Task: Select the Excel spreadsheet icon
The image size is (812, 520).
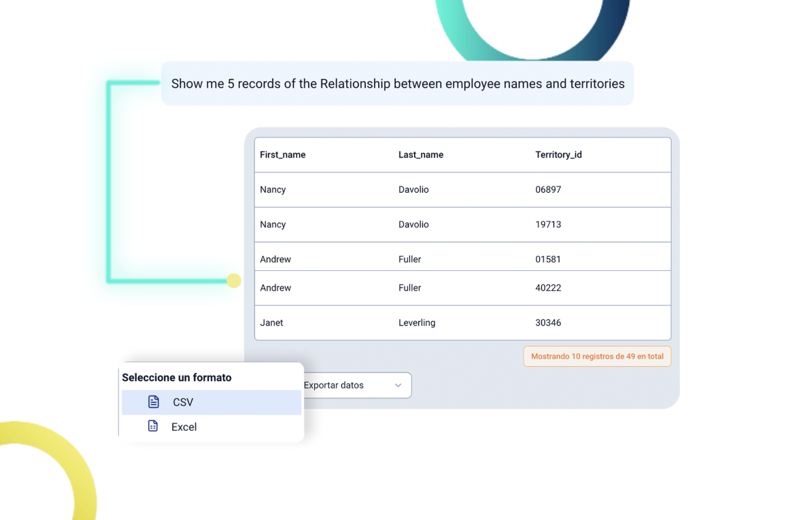Action: coord(153,426)
